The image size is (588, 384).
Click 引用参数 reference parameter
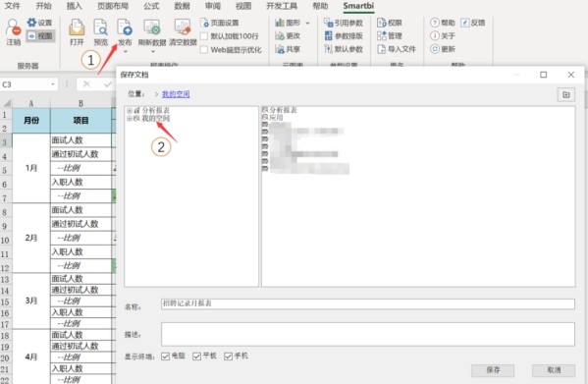(344, 23)
